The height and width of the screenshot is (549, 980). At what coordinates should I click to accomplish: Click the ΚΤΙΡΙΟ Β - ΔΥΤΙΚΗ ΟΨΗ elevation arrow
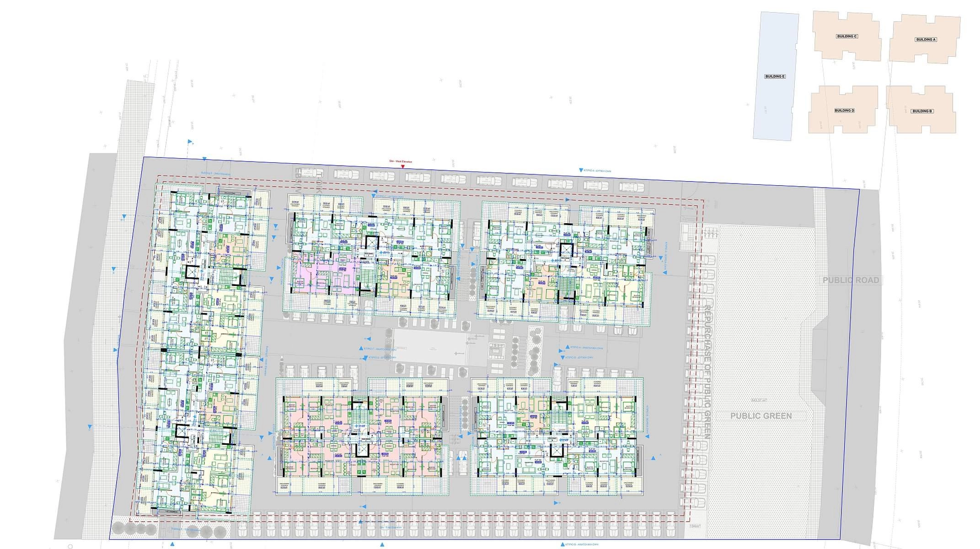562,357
